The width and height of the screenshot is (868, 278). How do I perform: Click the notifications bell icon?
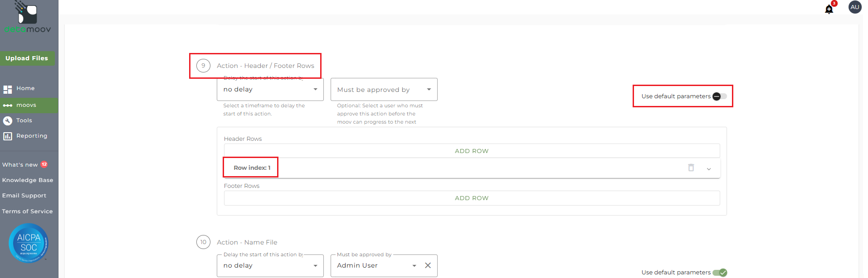coord(829,9)
